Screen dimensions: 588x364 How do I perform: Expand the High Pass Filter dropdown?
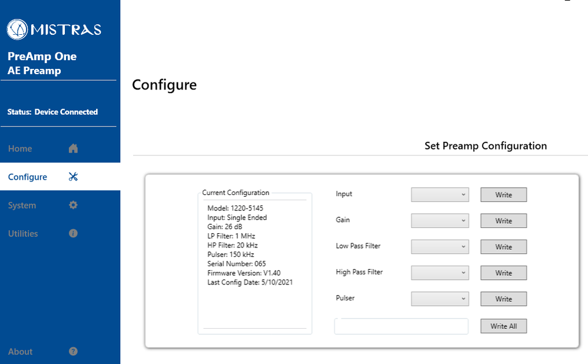click(440, 273)
